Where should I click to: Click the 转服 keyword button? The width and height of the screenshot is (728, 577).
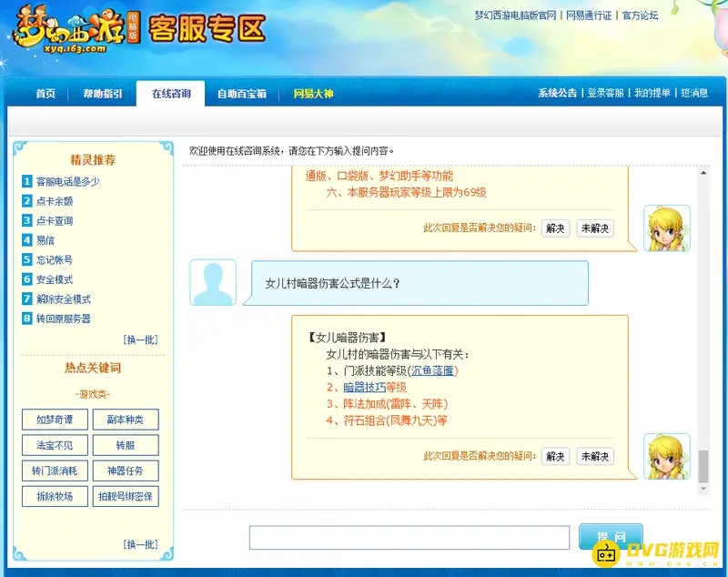[126, 445]
